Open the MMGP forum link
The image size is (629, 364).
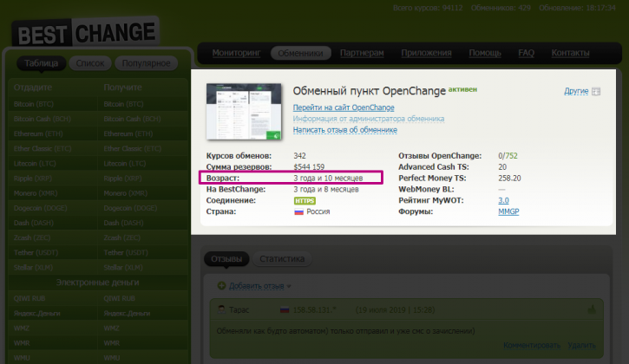[x=508, y=211]
